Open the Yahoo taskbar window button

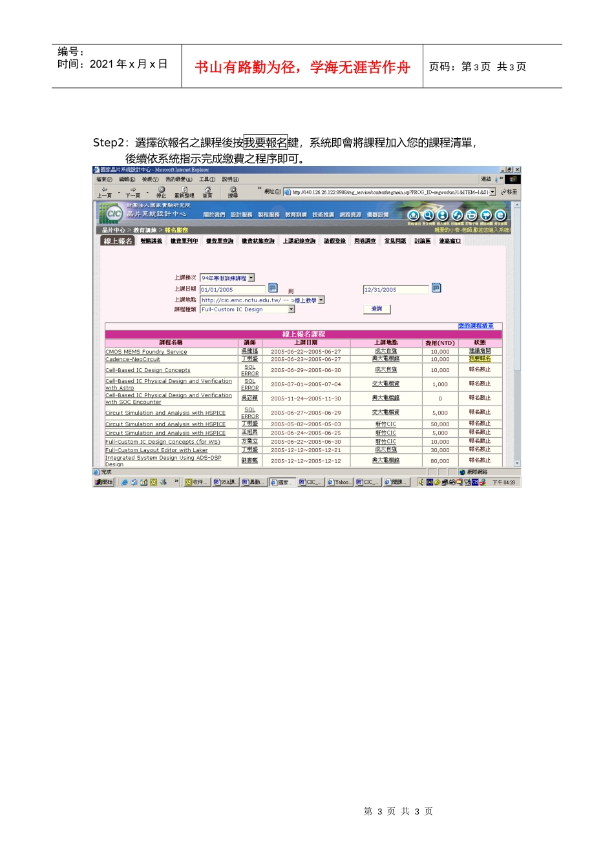pos(339,482)
